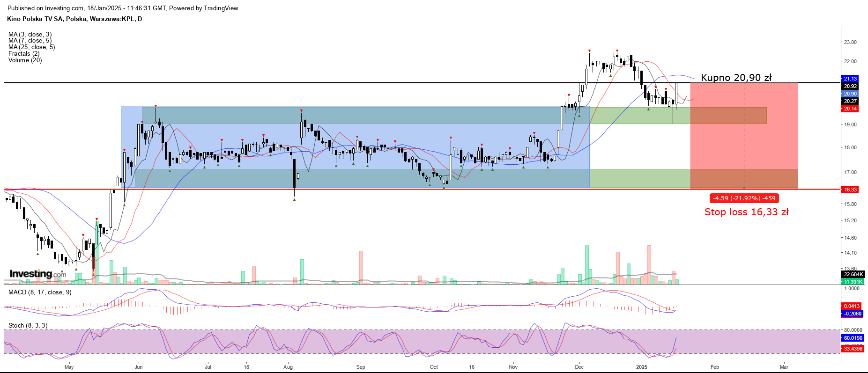The image size is (868, 373).
Task: Click the 19.00 price axis label
Action: tap(850, 124)
